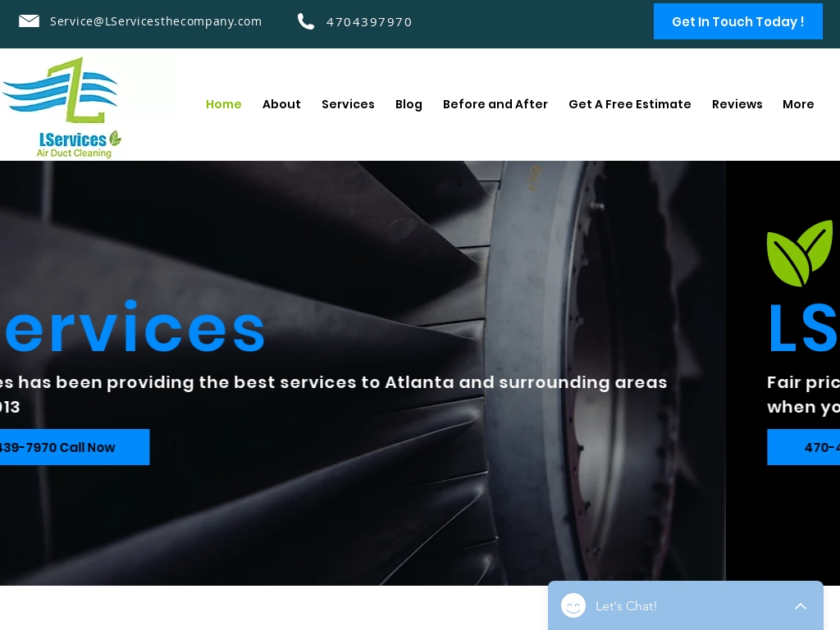
Task: Open the Blog page
Action: coord(409,104)
